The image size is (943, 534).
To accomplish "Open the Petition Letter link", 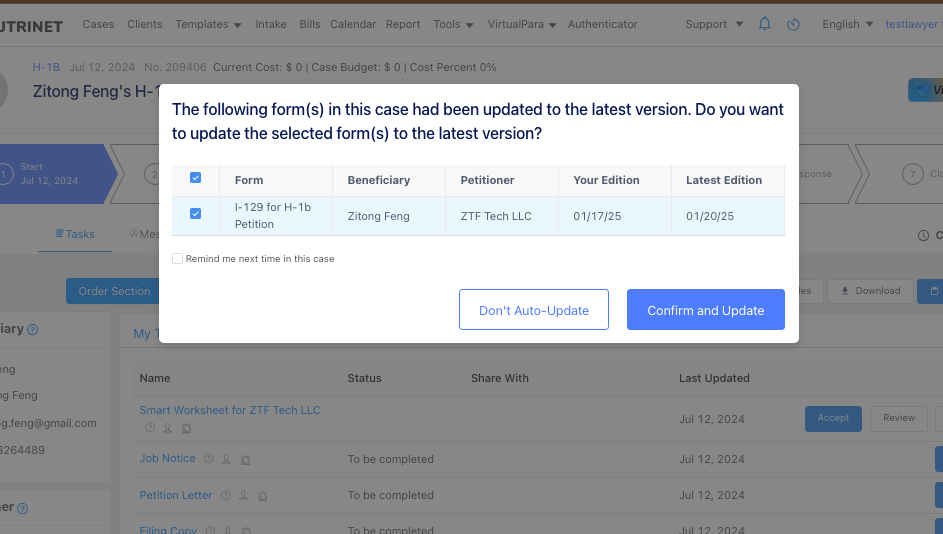I will 176,495.
